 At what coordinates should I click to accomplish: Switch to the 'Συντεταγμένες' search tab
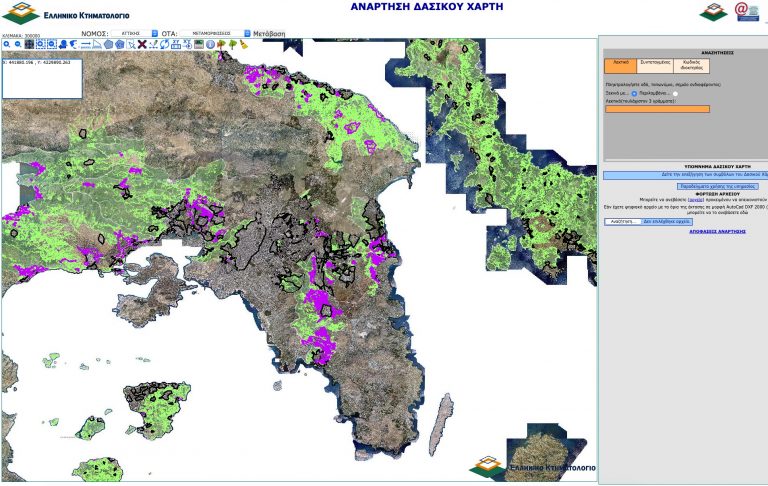pos(655,66)
